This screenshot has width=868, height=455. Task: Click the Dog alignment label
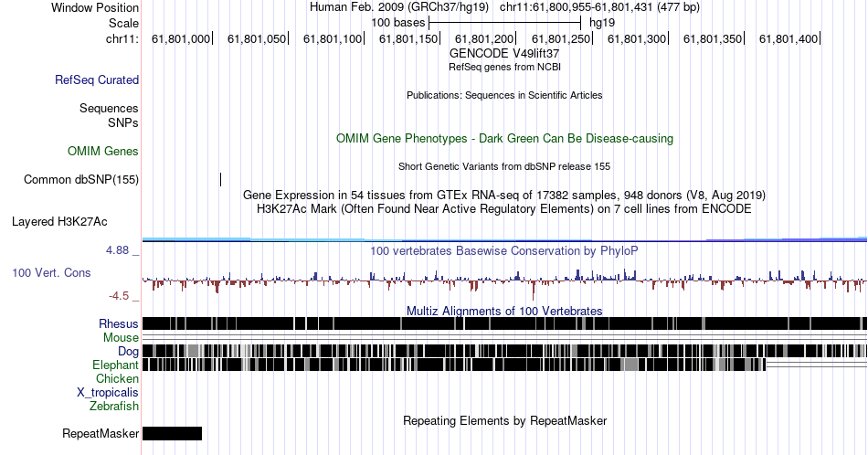[129, 351]
